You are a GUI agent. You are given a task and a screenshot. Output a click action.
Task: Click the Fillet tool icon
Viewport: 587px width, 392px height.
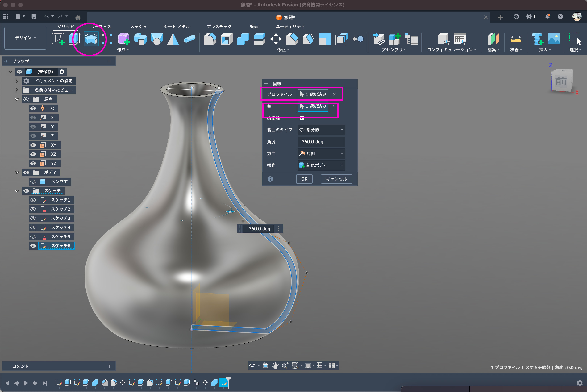coord(210,39)
